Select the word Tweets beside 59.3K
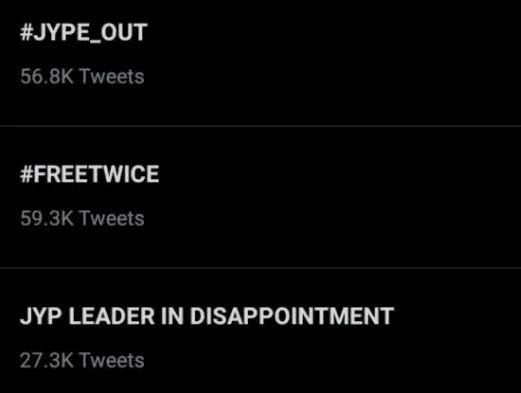The height and width of the screenshot is (393, 521). (112, 218)
